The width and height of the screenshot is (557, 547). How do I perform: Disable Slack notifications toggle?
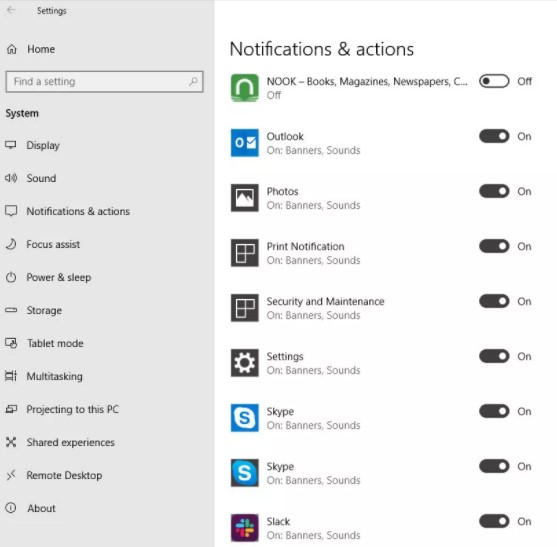coord(494,521)
